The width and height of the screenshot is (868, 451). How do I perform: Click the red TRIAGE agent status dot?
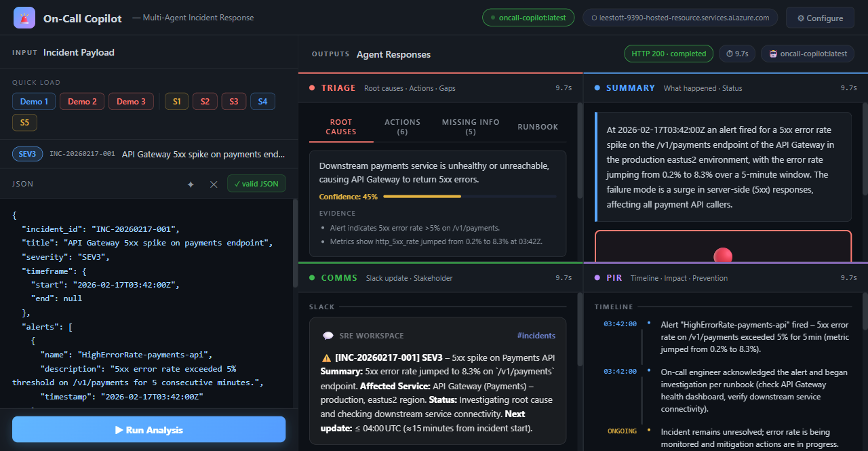click(311, 87)
